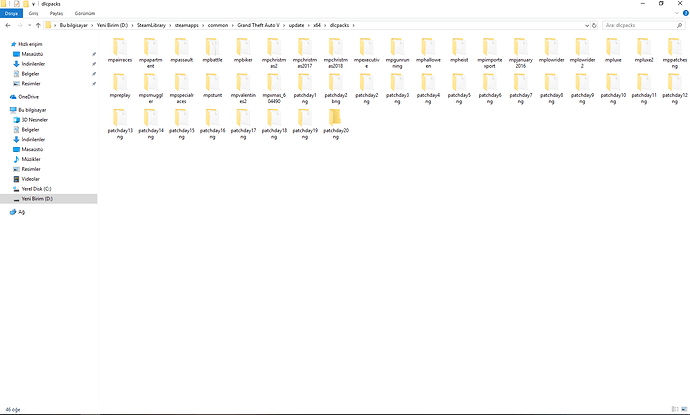Open the patchday1ng folder

305,88
